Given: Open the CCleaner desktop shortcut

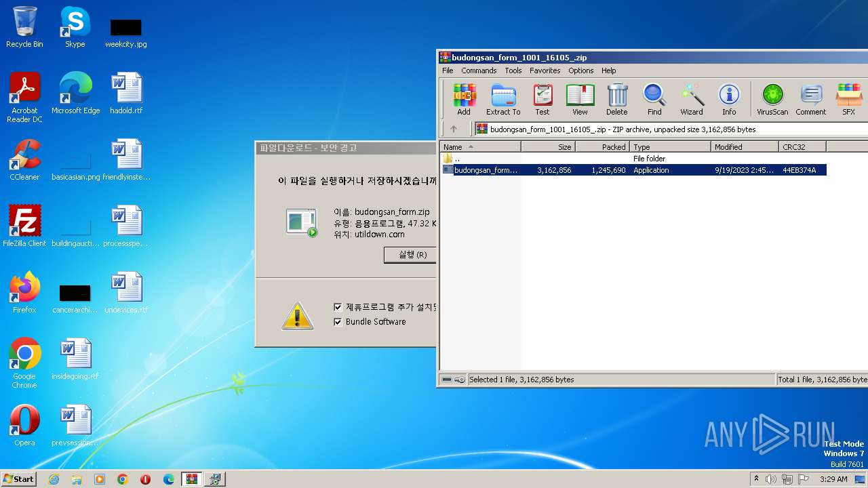Looking at the screenshot, I should pos(24,159).
